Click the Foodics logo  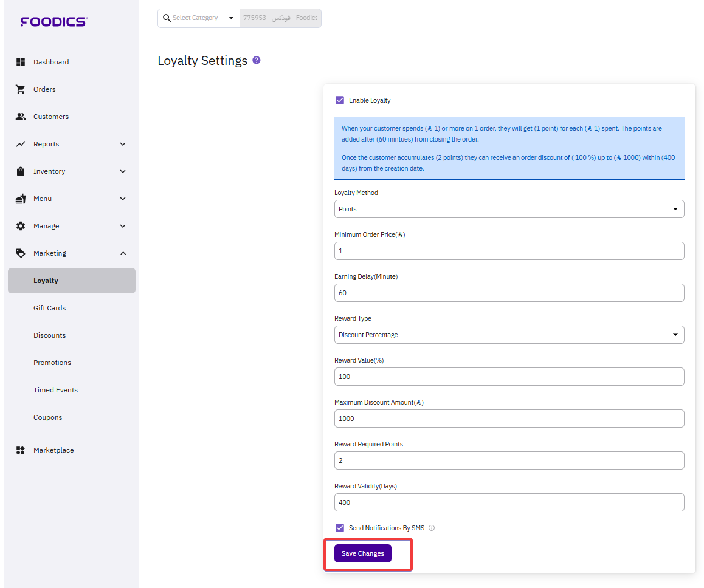coord(54,22)
